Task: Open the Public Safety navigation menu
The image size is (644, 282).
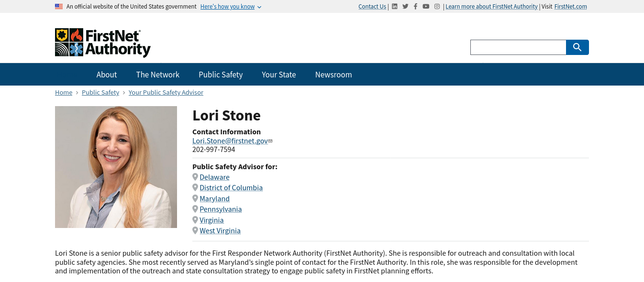Action: [221, 75]
